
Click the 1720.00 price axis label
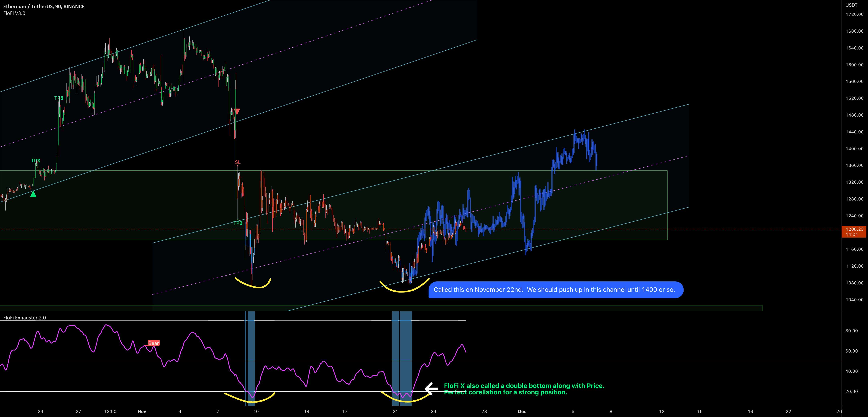[x=854, y=14]
